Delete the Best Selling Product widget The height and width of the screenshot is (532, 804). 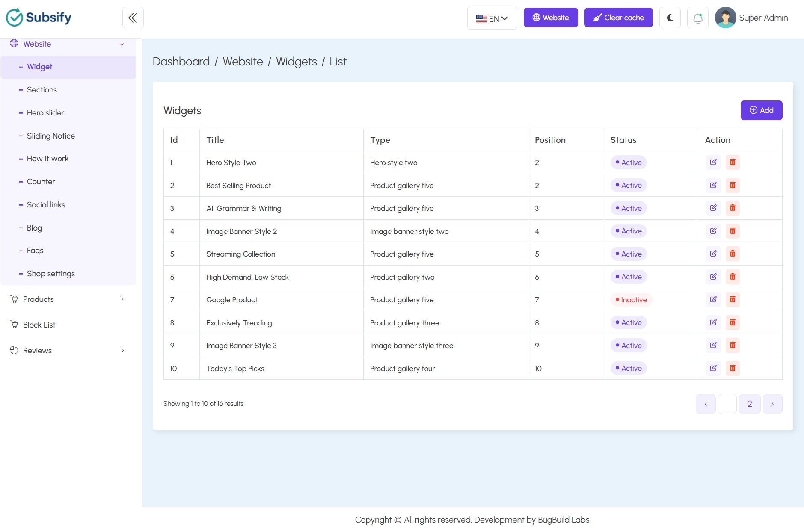[x=733, y=185]
